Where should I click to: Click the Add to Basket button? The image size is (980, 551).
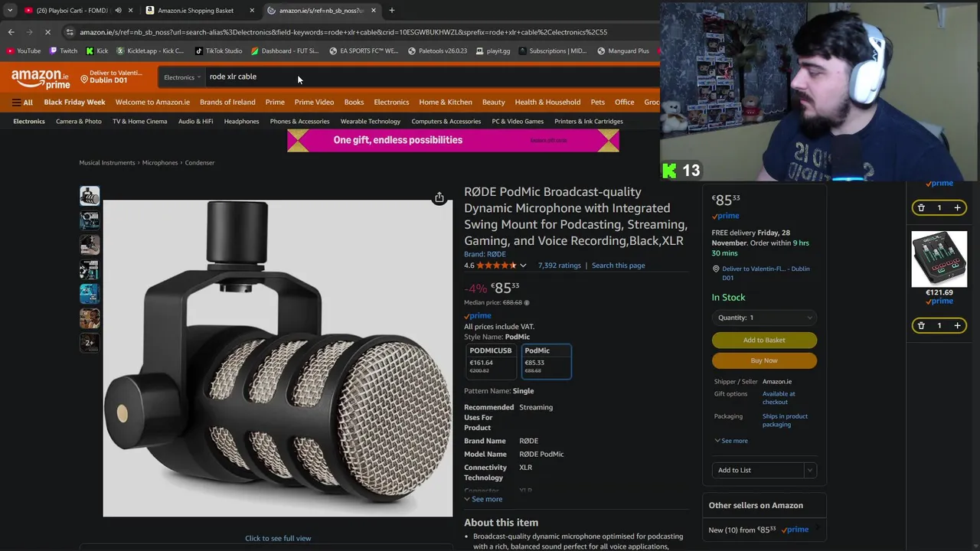764,340
